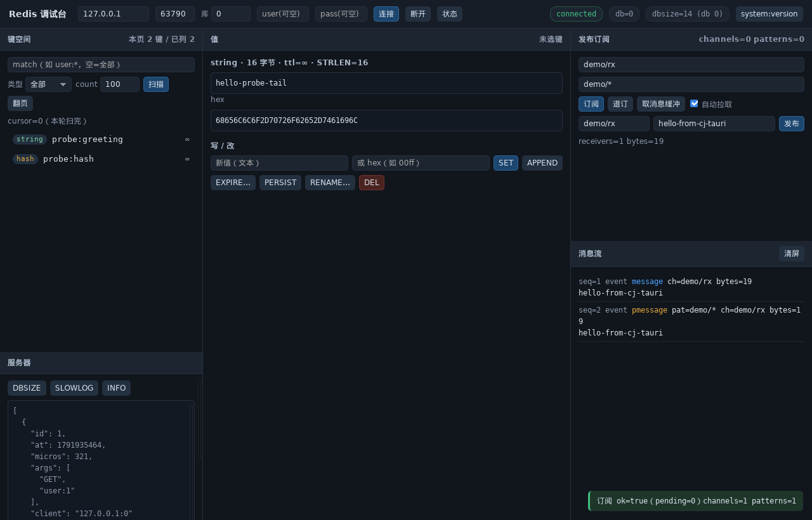
Task: Click the 连接 connect button
Action: coord(386,14)
